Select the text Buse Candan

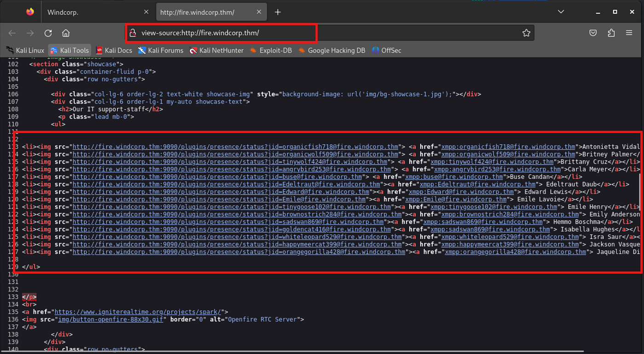pos(530,177)
